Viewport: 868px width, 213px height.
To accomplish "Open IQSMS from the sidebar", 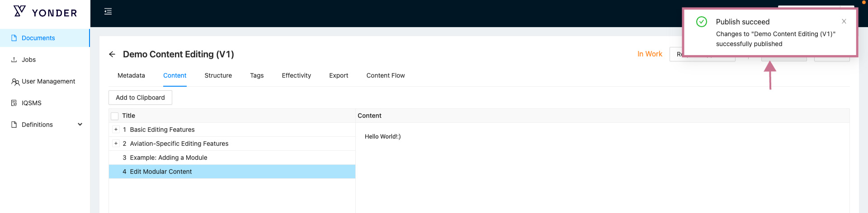I will point(31,103).
